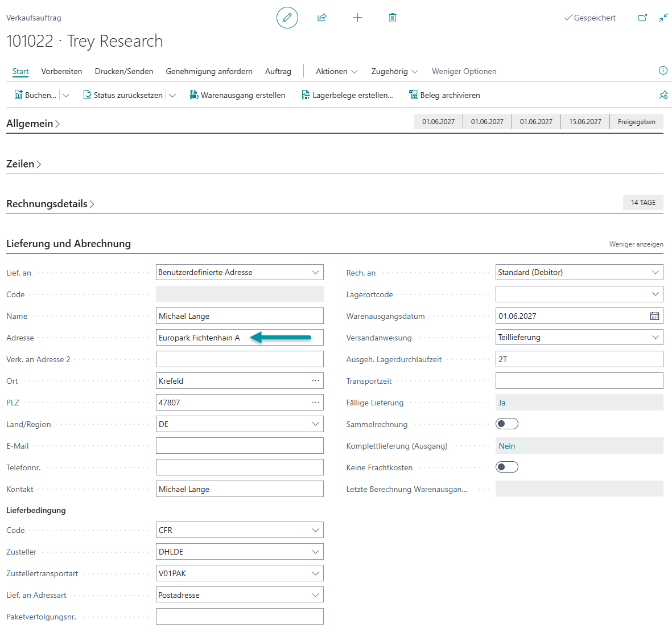Click Status zurücksetzen action
The image size is (672, 632).
(x=123, y=95)
